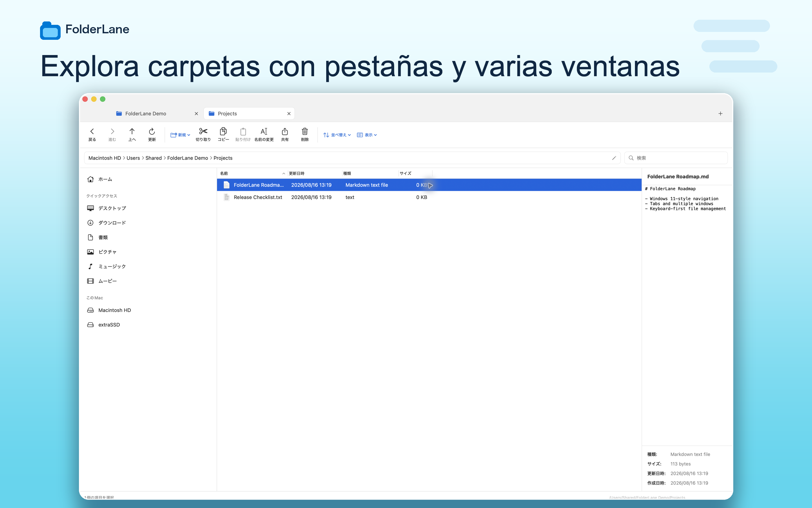This screenshot has width=812, height=508.
Task: Click the 貼り付け paste icon
Action: 243,134
